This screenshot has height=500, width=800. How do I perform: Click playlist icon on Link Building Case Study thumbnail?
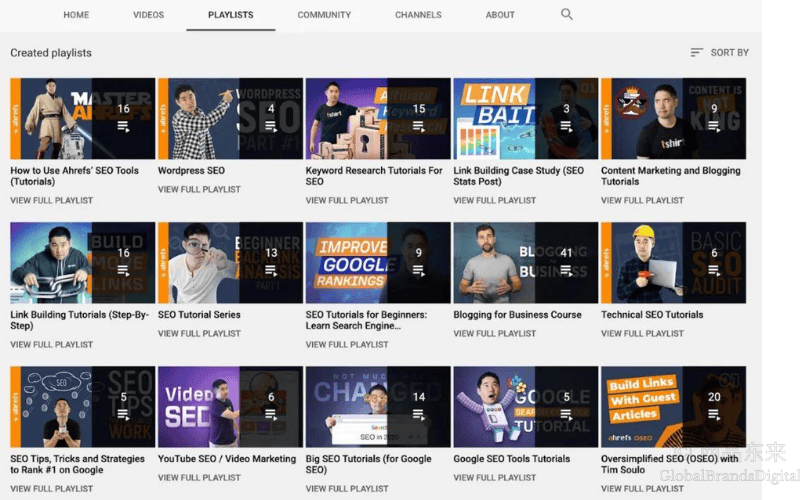pos(566,126)
